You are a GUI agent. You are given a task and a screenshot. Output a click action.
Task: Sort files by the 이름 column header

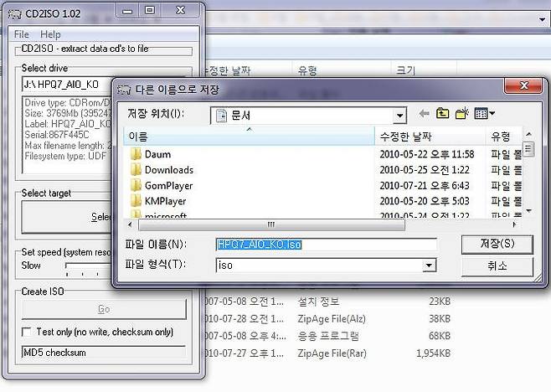249,136
